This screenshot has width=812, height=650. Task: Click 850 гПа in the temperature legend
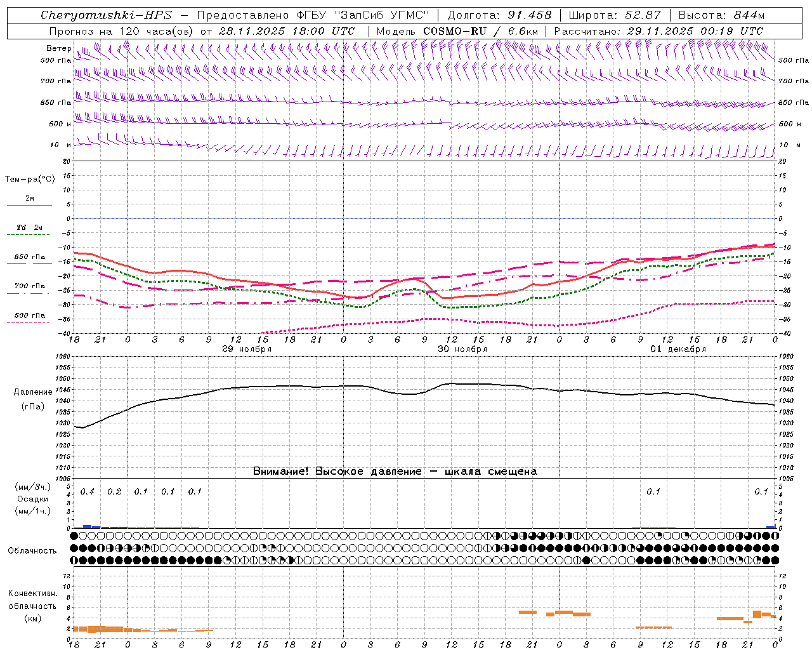(30, 257)
